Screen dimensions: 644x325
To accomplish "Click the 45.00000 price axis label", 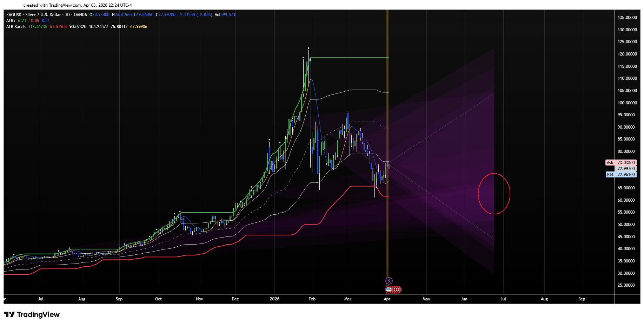I will tap(626, 237).
